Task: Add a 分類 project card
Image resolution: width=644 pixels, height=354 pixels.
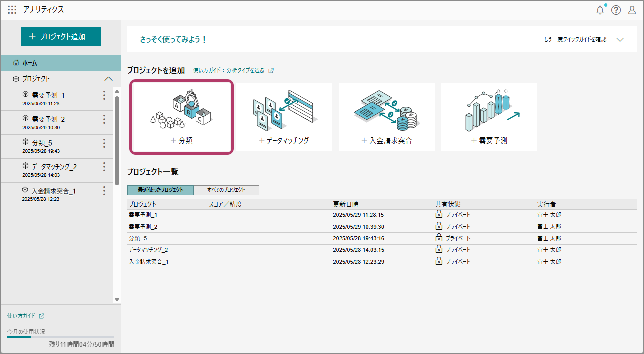Action: coord(182,117)
